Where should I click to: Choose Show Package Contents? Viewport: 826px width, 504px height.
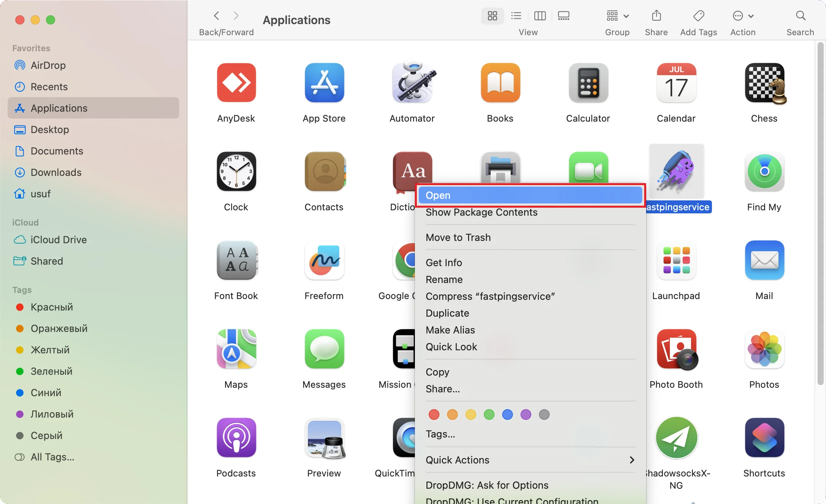(x=482, y=213)
